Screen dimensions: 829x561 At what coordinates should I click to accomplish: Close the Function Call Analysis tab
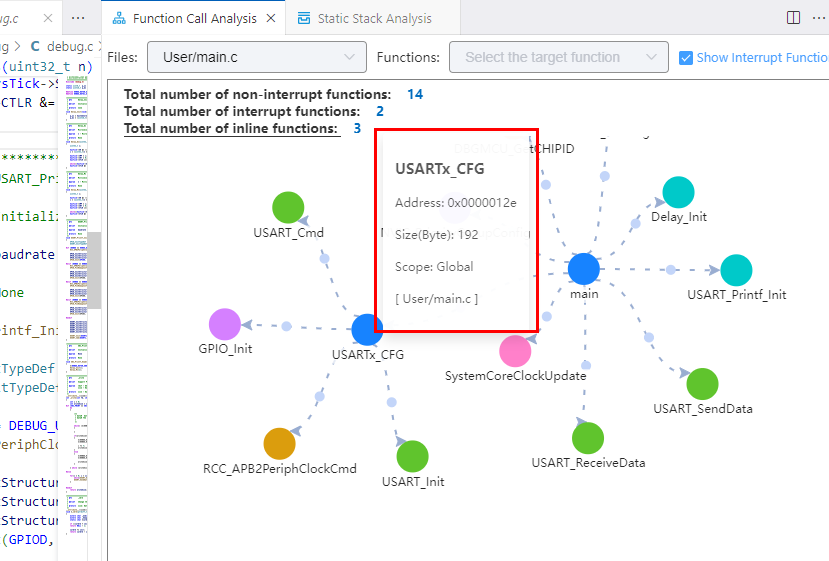click(271, 19)
